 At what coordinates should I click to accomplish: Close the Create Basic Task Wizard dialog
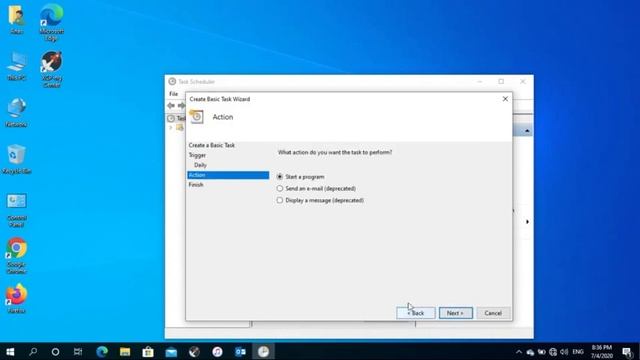(505, 99)
